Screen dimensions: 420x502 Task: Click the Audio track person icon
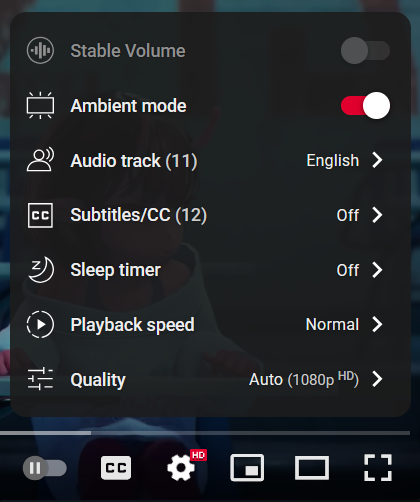tap(40, 160)
